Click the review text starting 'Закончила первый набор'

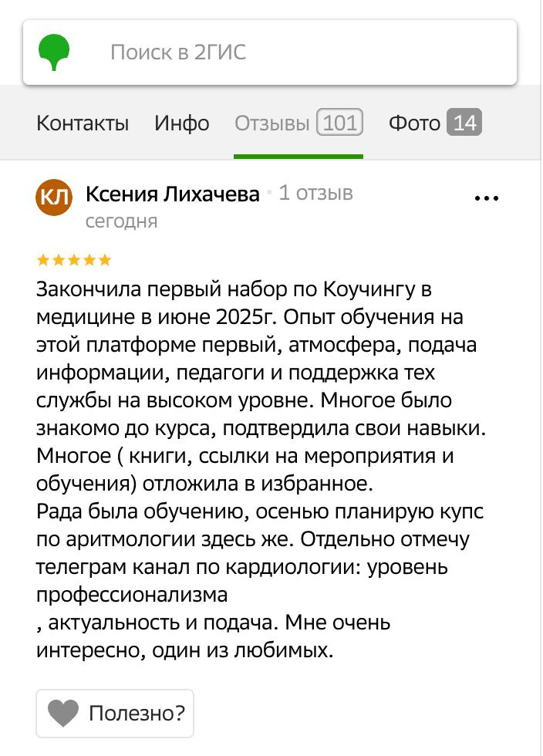[261, 470]
